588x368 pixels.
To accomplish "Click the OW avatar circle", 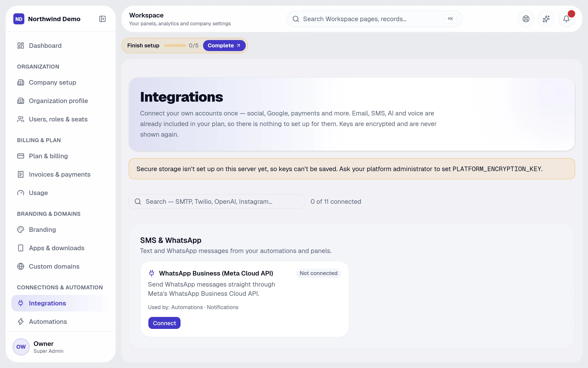I will click(21, 347).
